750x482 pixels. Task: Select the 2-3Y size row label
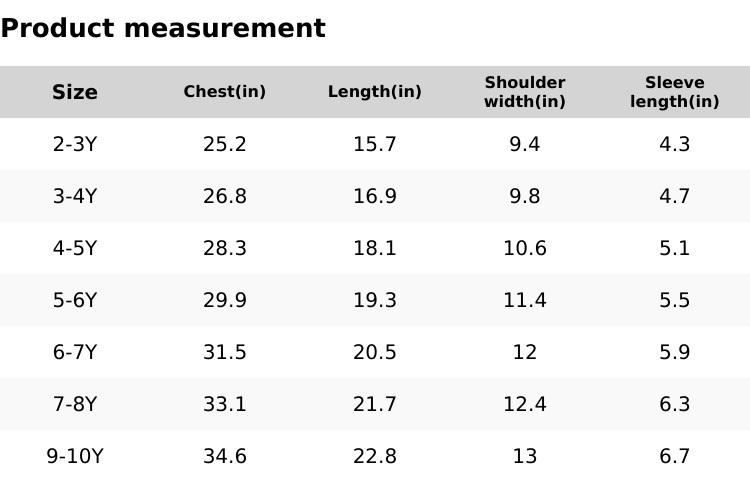tap(75, 144)
